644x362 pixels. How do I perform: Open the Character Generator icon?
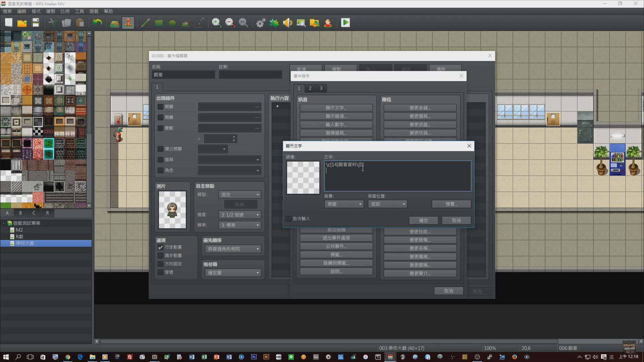pos(328,23)
